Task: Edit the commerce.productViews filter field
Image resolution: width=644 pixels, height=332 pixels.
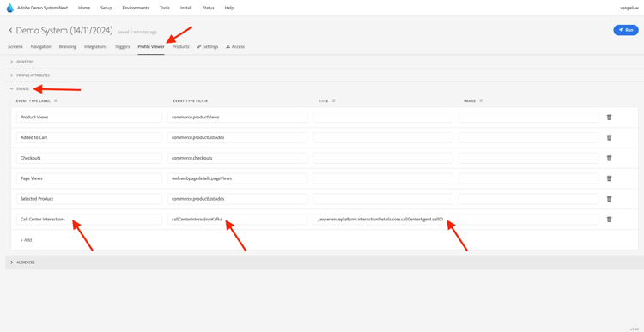Action: click(x=237, y=117)
